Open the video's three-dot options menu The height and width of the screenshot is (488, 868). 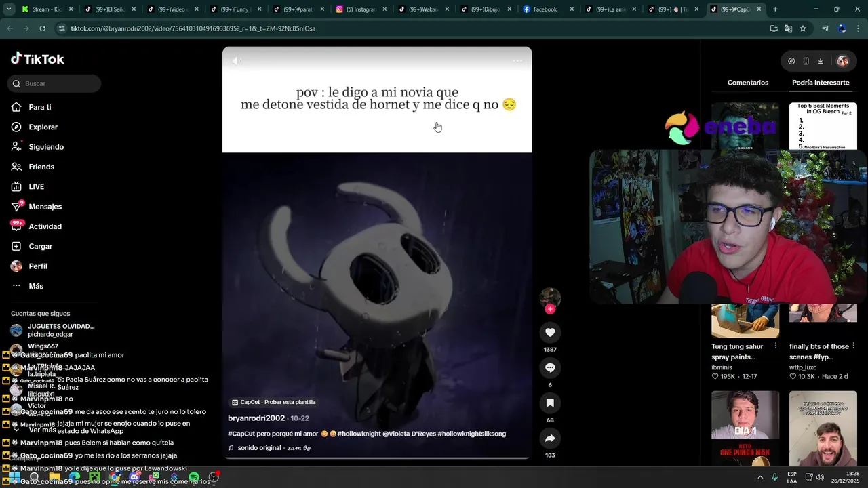tap(517, 61)
